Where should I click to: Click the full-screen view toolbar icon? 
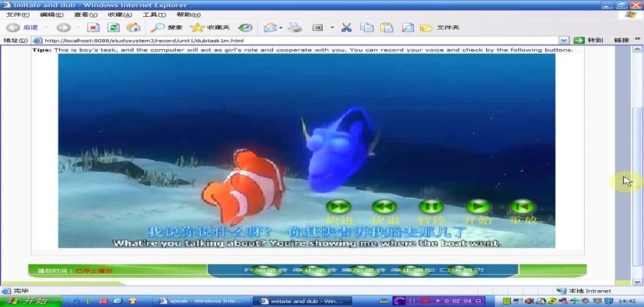(317, 28)
